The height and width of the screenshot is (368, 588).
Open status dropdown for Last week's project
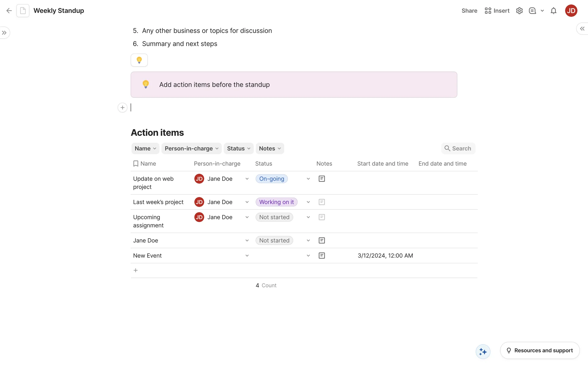[x=308, y=202]
